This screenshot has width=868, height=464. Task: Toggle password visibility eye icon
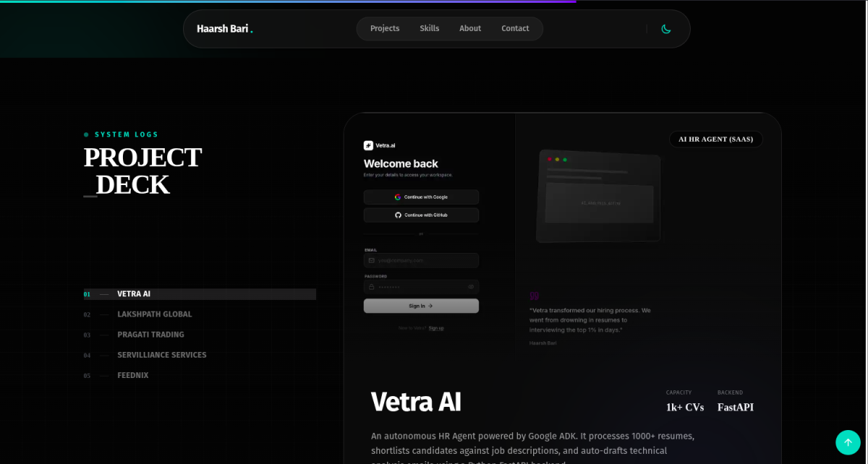(x=471, y=287)
